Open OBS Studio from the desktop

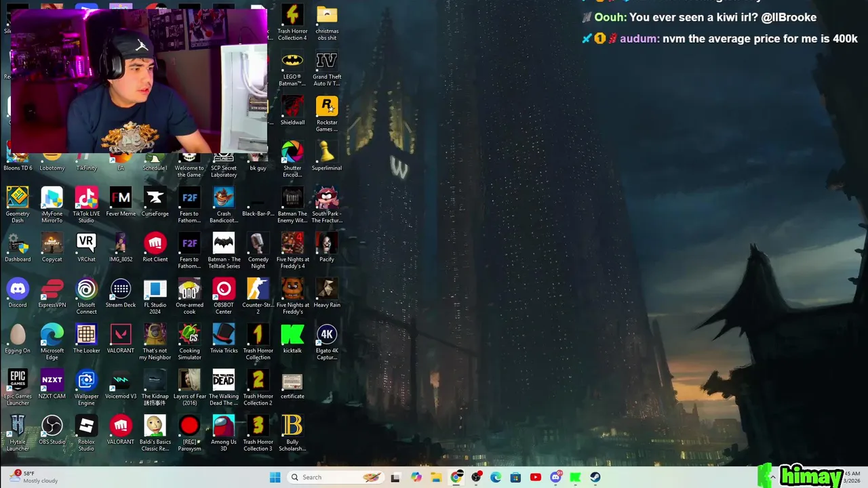coord(52,429)
